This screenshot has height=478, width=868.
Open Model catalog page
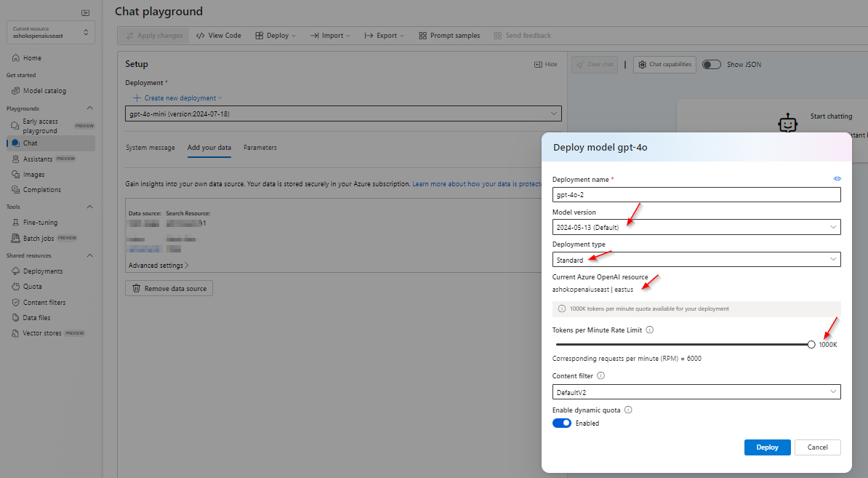(39, 91)
